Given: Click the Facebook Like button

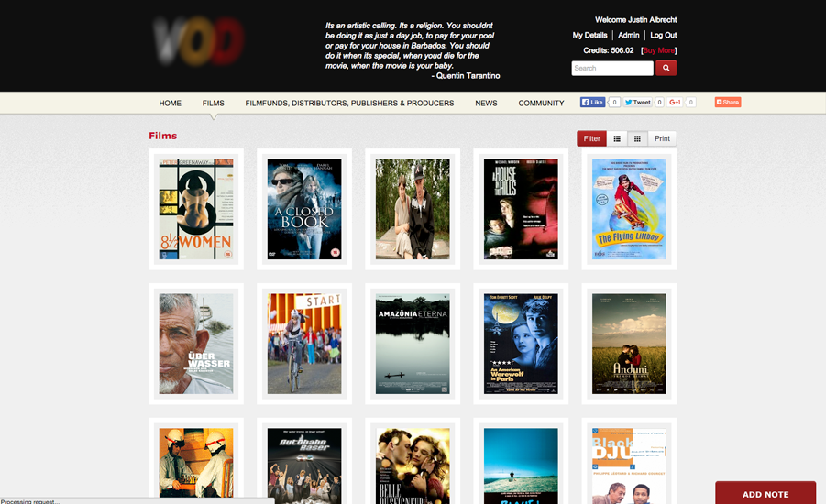Looking at the screenshot, I should 592,102.
